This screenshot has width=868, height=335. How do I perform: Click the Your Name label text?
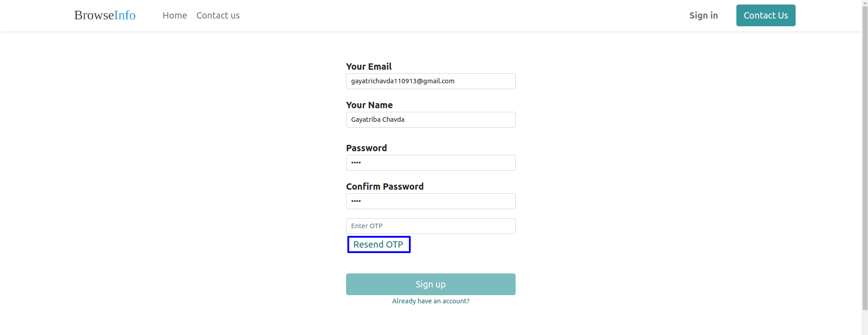pyautogui.click(x=369, y=105)
